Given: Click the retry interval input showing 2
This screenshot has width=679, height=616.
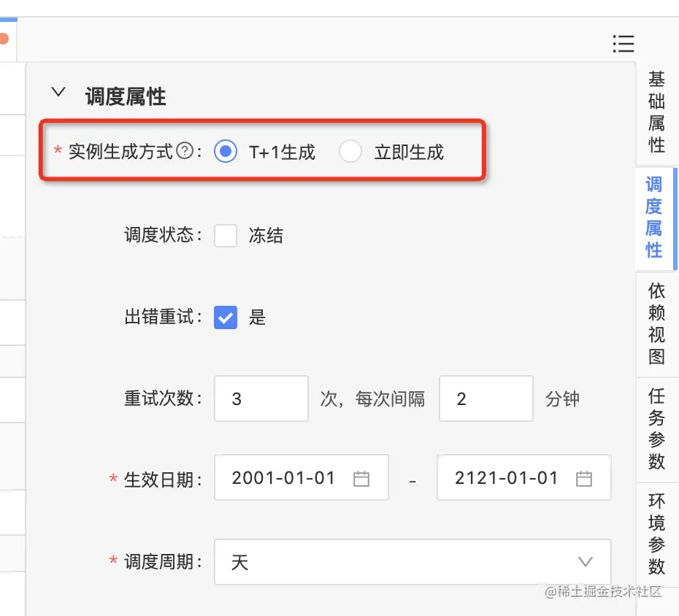Looking at the screenshot, I should click(x=486, y=399).
